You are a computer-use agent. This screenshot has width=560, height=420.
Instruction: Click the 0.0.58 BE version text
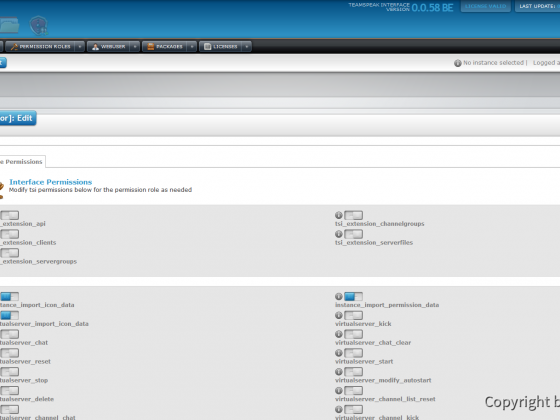432,8
